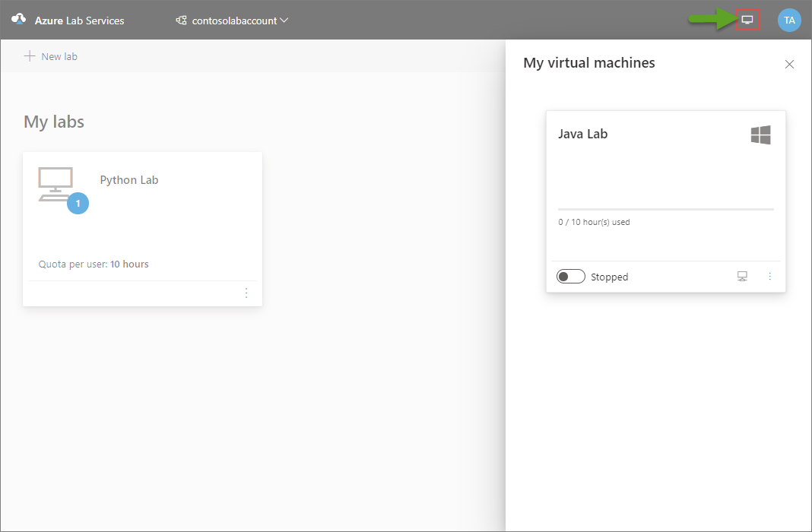The height and width of the screenshot is (532, 812).
Task: Click the Windows OS icon on Java Lab card
Action: 760,134
